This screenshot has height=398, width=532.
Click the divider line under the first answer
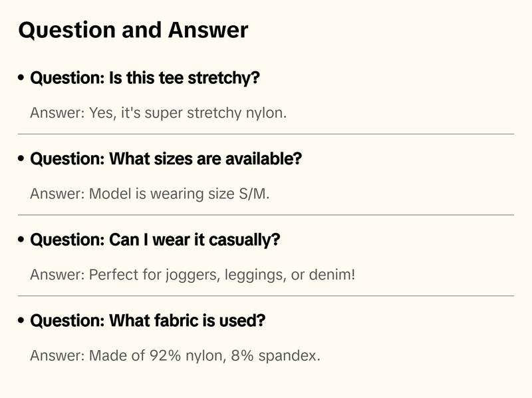(266, 134)
